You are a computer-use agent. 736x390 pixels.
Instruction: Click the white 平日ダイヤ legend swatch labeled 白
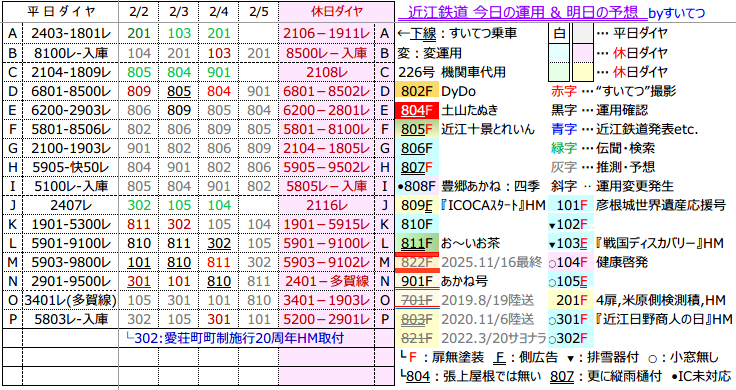559,33
